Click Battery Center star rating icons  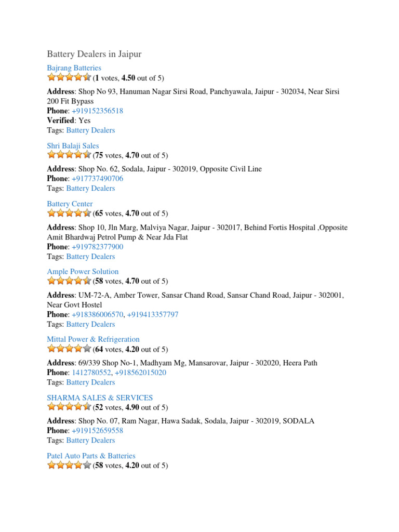[69, 213]
